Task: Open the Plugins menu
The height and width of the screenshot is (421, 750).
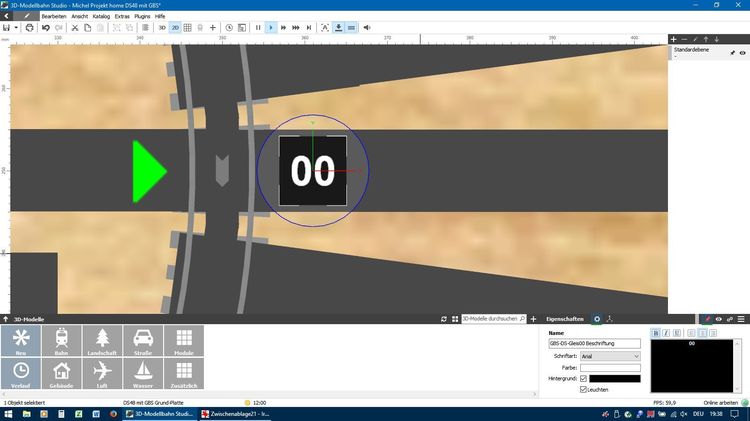Action: tap(142, 16)
